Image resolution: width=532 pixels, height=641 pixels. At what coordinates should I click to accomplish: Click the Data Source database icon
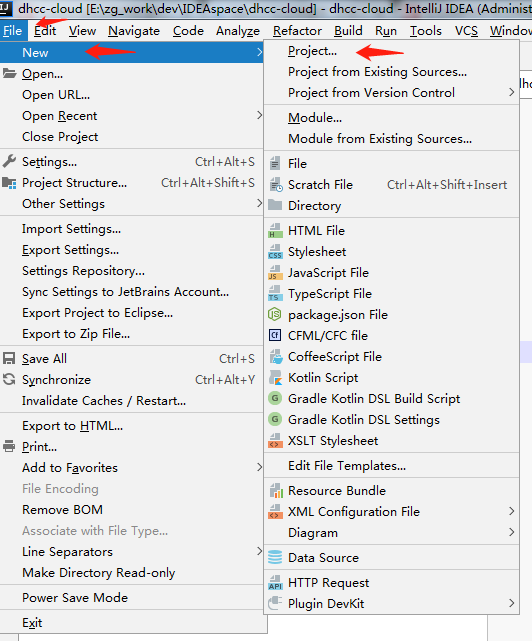[x=275, y=557]
